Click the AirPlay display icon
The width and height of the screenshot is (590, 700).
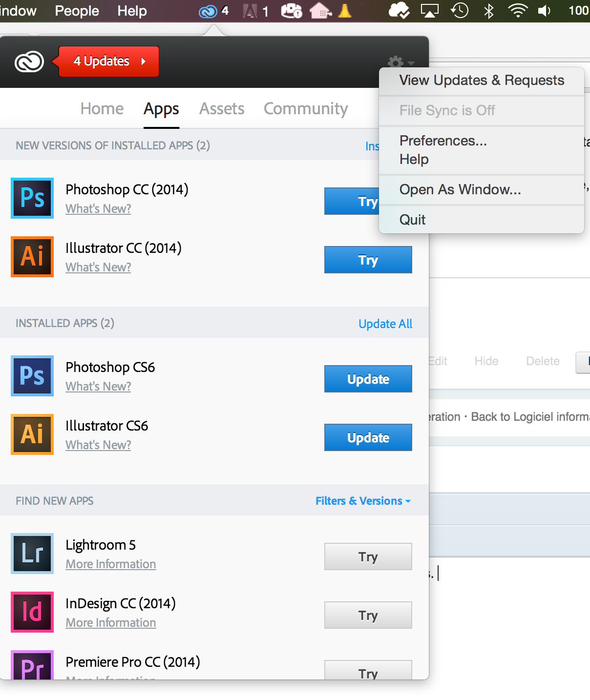click(429, 10)
